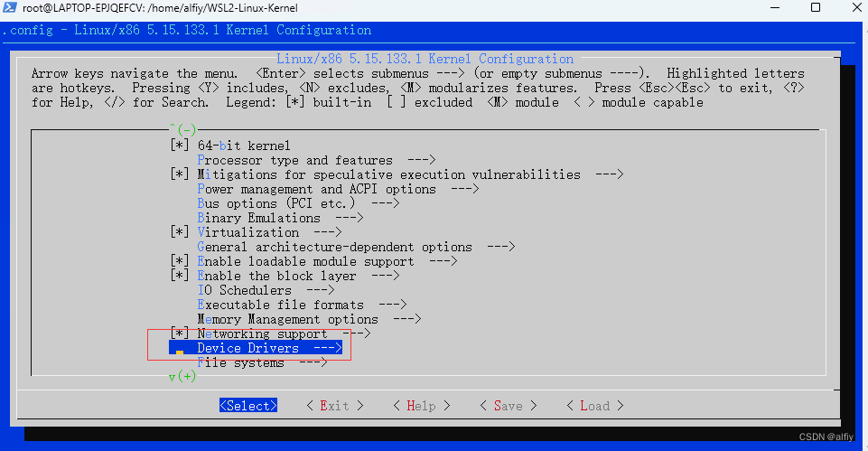Click the scroll-down v(+) indicator below list
Viewport: 868px width, 451px height.
coord(182,377)
